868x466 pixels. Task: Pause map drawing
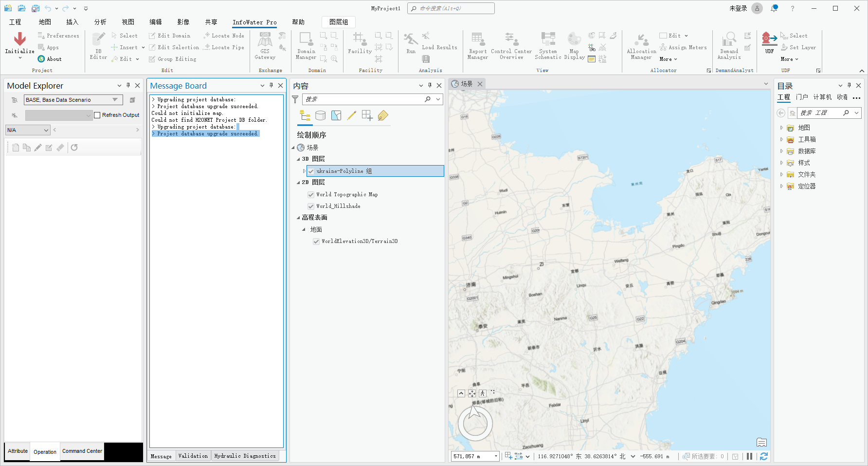[x=749, y=456]
